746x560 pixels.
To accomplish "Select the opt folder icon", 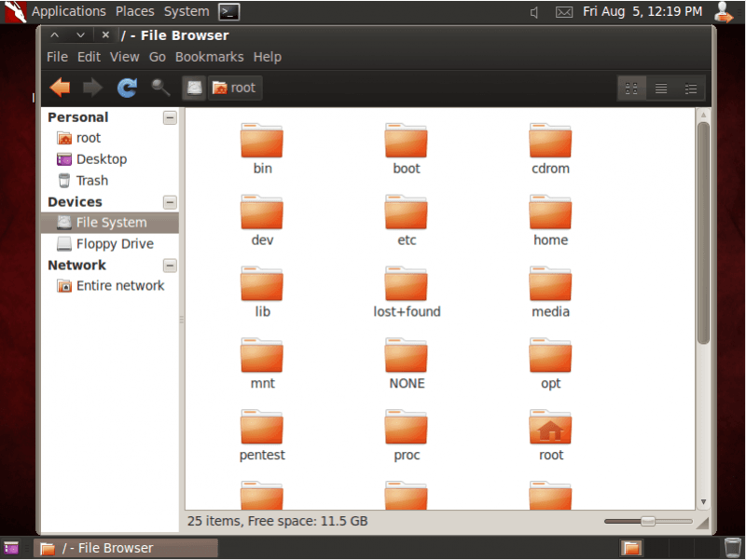I will [x=550, y=356].
